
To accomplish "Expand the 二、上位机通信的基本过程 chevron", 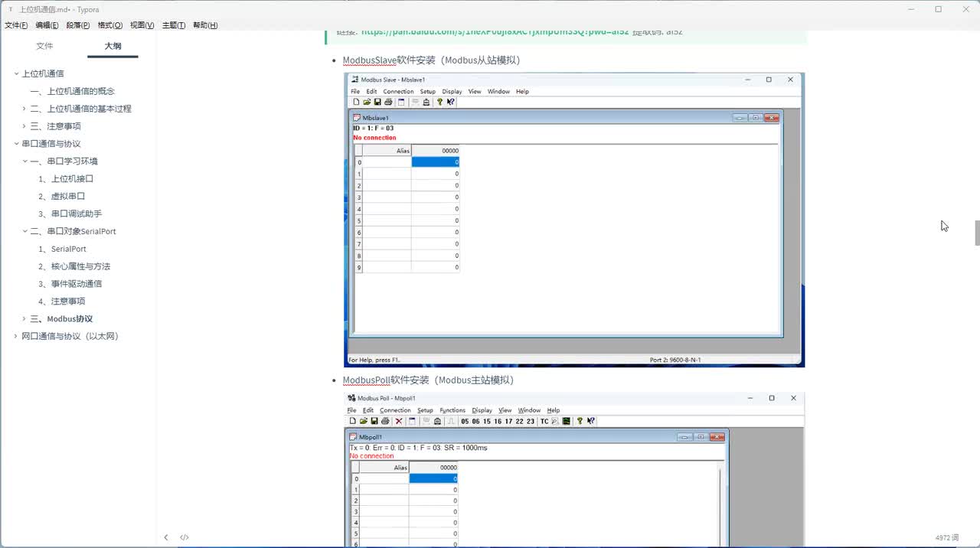I will (x=24, y=109).
